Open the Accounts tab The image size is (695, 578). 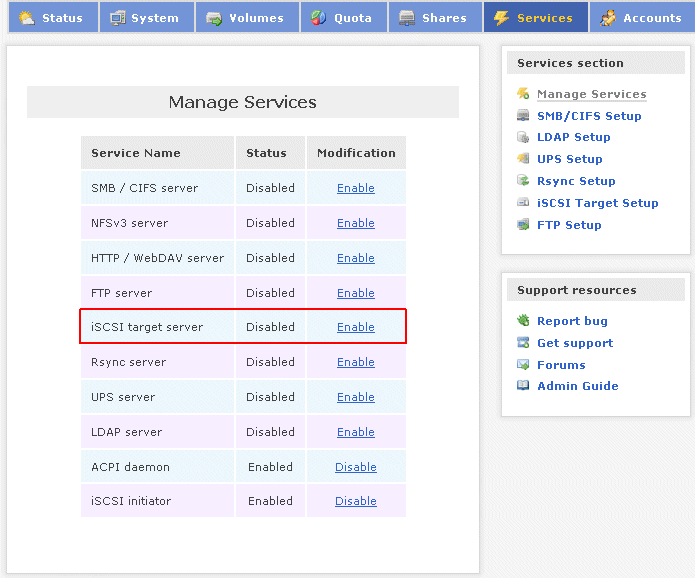pyautogui.click(x=641, y=18)
